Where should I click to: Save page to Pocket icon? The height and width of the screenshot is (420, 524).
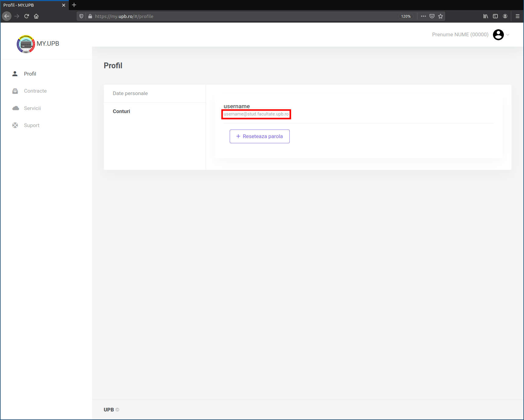point(432,16)
